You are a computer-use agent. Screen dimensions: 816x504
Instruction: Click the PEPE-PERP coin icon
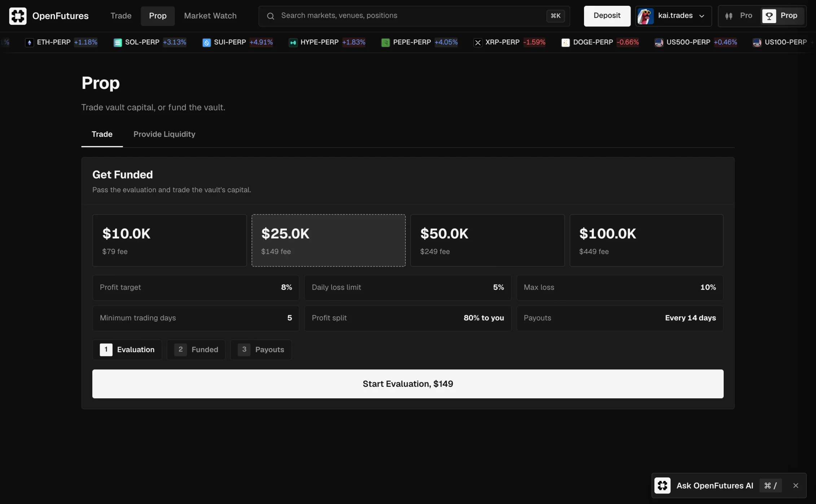[385, 43]
